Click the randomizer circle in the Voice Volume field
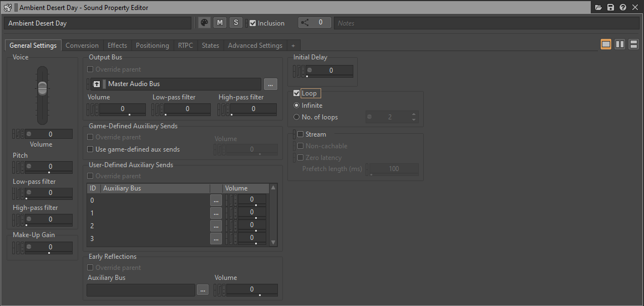The width and height of the screenshot is (644, 306). [x=29, y=134]
